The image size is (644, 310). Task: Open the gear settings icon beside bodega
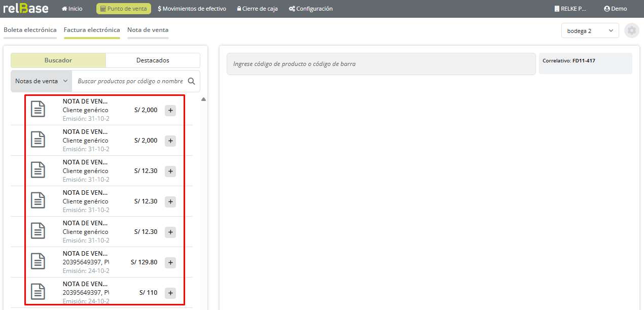(631, 30)
